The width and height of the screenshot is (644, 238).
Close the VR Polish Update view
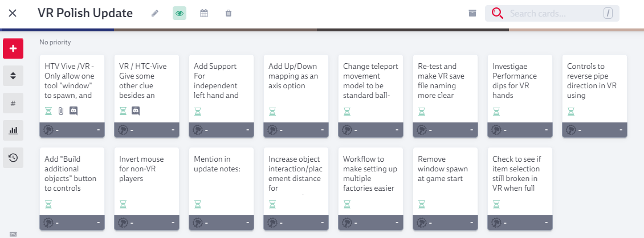(x=13, y=13)
